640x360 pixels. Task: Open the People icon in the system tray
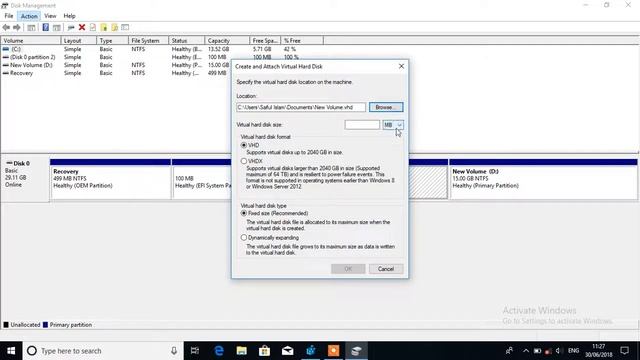tap(509, 351)
